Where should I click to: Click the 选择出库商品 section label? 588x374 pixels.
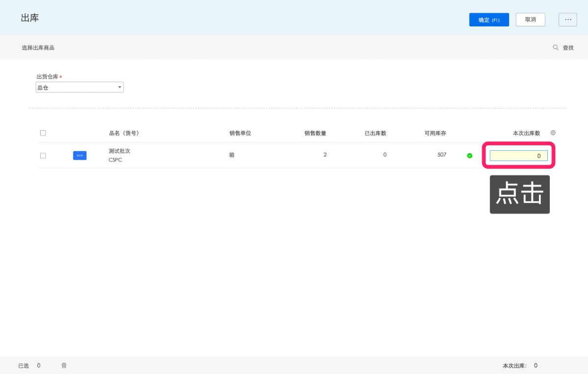click(38, 47)
